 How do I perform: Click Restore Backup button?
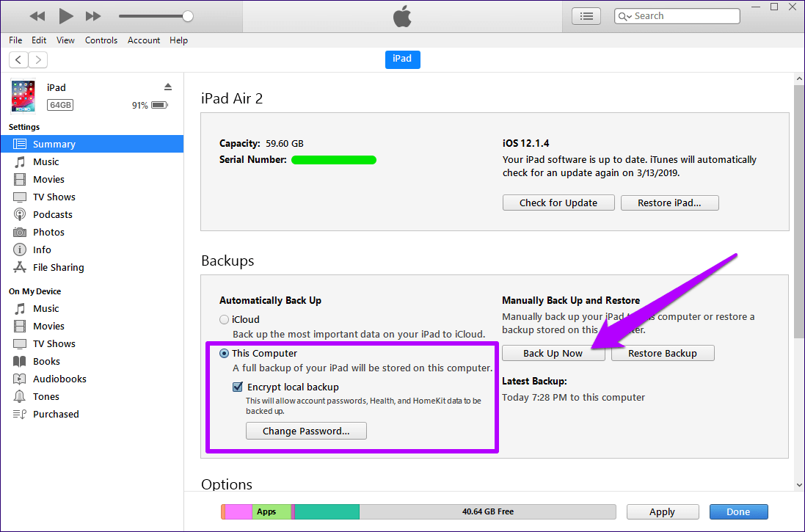point(663,353)
